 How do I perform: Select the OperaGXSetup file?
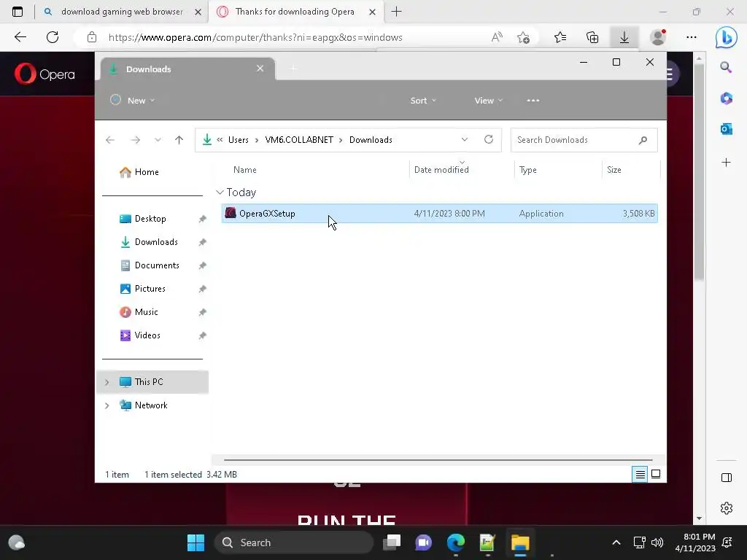[439, 214]
